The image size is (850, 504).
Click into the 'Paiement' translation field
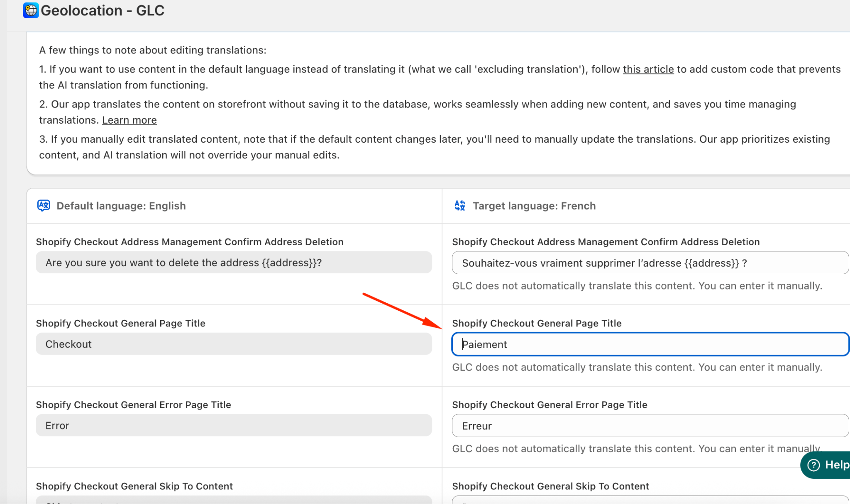click(x=650, y=344)
